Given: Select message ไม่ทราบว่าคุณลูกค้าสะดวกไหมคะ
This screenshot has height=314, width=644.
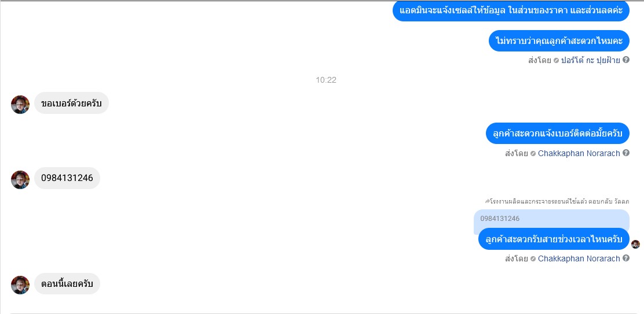Looking at the screenshot, I should point(559,40).
